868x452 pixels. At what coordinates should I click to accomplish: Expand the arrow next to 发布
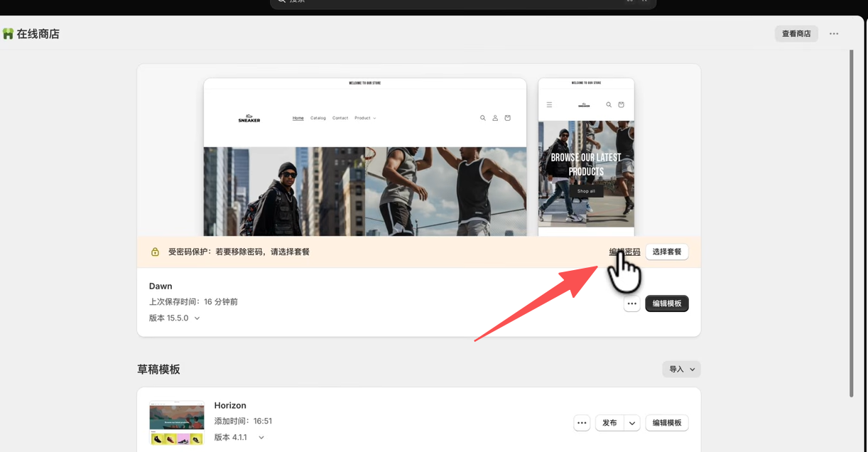pos(632,423)
